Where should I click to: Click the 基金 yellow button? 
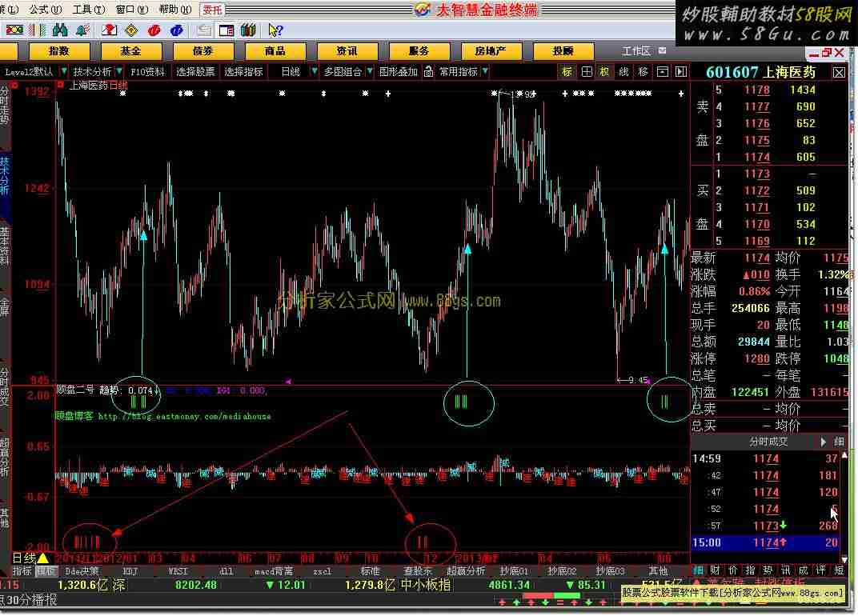[x=130, y=51]
